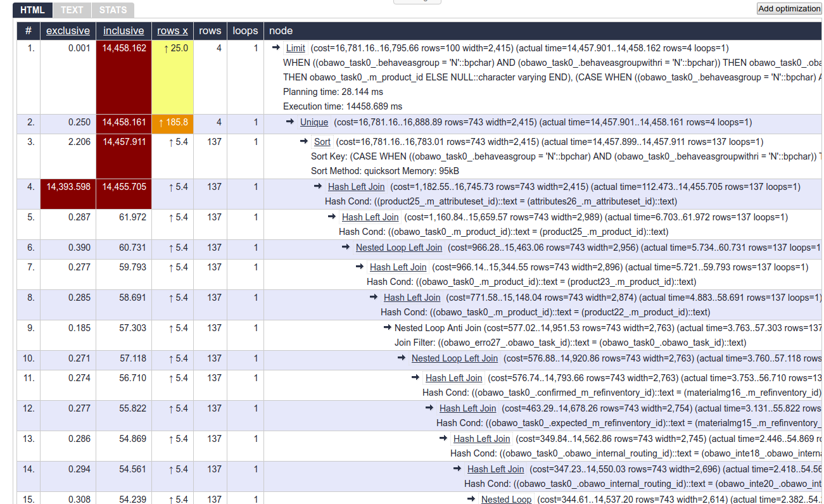824x504 pixels.
Task: Click the arrow icon beside Limit node
Action: (276, 47)
